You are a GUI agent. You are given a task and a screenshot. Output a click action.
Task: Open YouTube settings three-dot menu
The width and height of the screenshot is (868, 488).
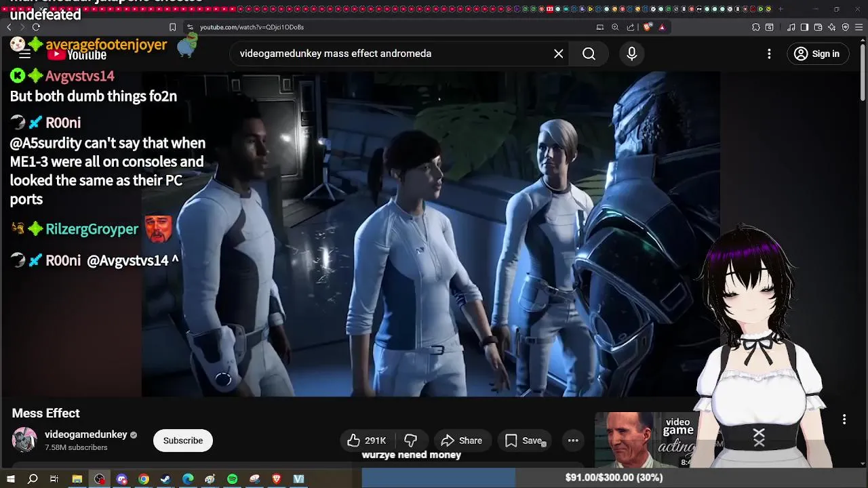point(769,54)
